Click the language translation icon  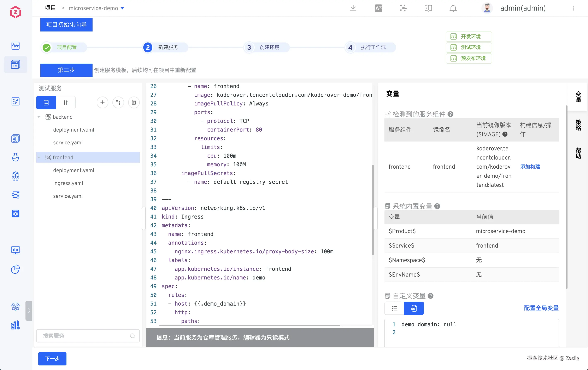[x=378, y=8]
